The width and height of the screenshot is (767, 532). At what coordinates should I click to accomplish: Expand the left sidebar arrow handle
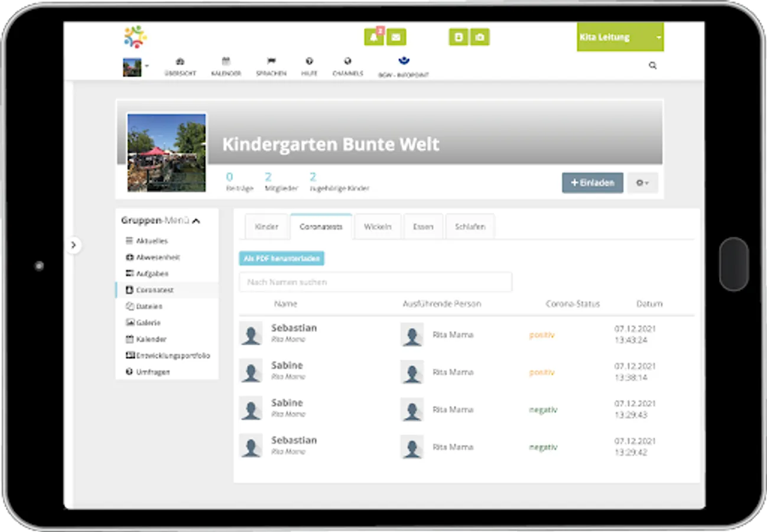(x=73, y=245)
